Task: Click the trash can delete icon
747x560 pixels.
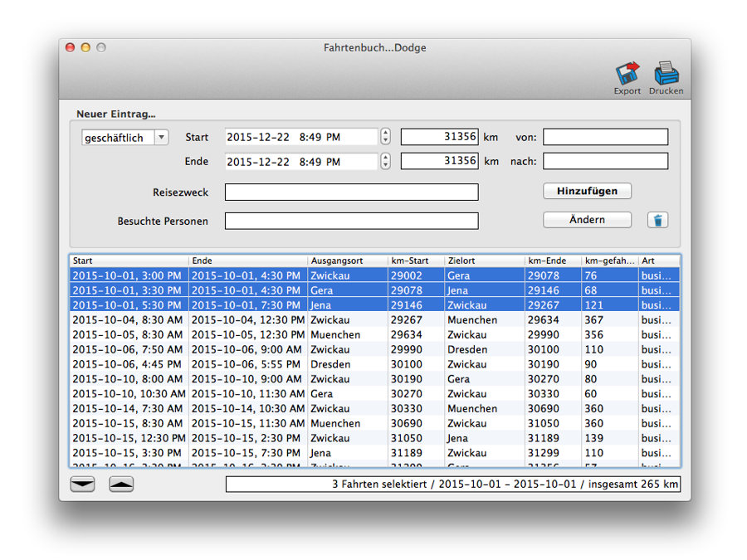Action: (x=657, y=220)
